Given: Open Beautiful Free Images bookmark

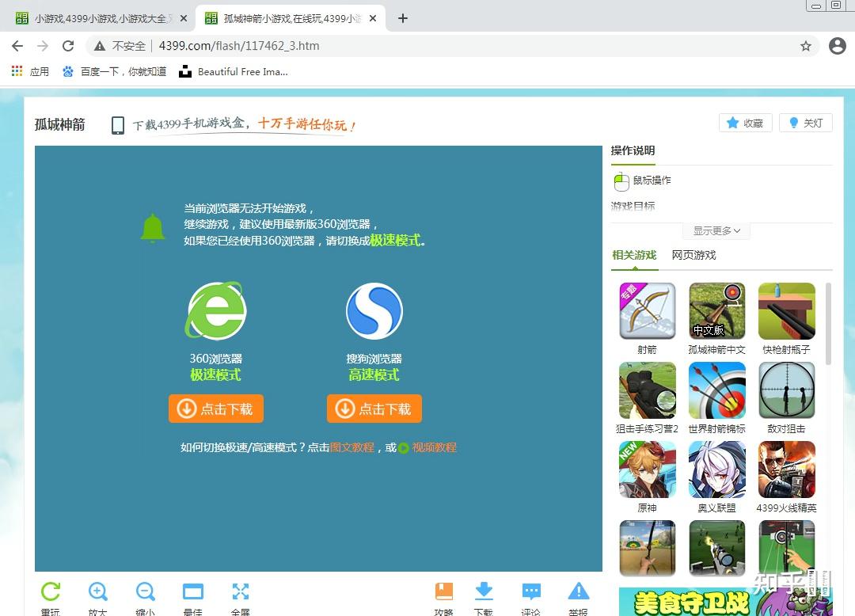Looking at the screenshot, I should (234, 71).
